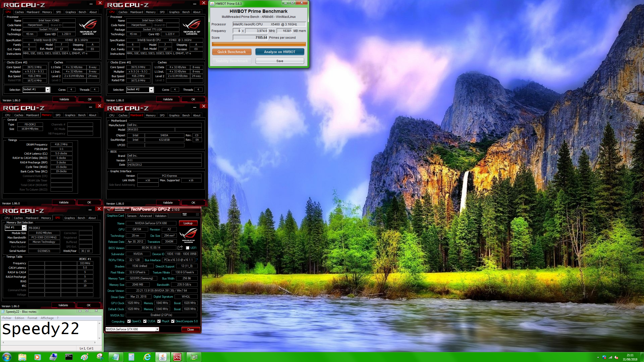
Task: Open the NVIDIA GeForce GTX 690 GPU selector
Action: (132, 329)
